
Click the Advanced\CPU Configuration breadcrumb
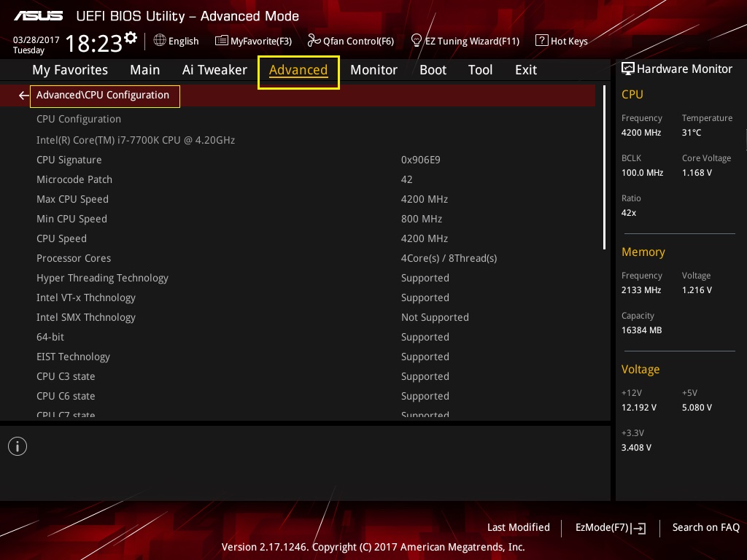point(103,96)
